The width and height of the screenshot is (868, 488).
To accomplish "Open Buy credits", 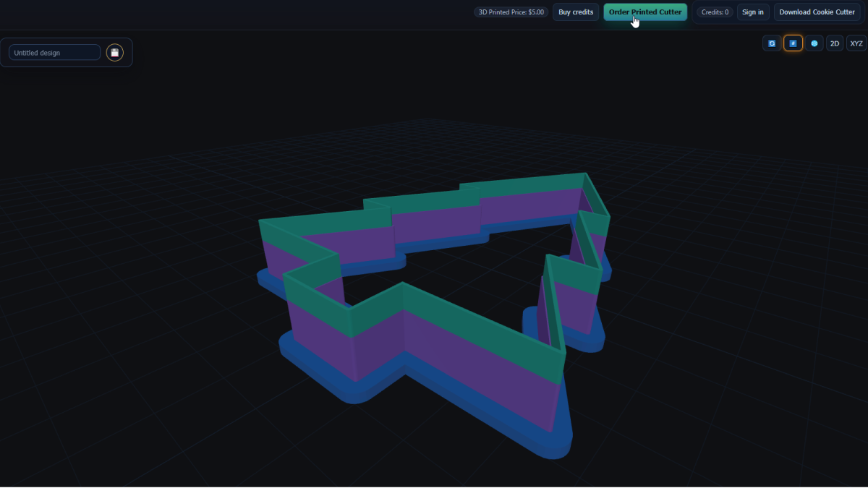I will tap(576, 12).
